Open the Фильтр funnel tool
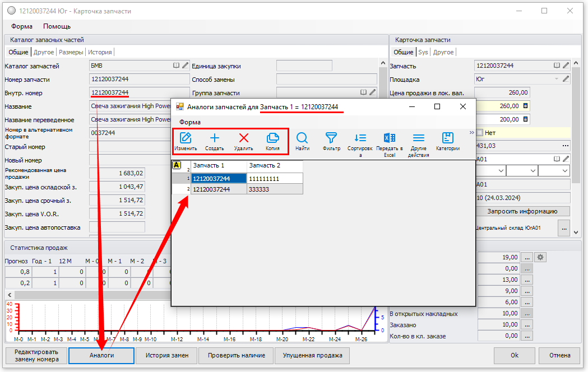This screenshot has width=588, height=372. [x=331, y=138]
